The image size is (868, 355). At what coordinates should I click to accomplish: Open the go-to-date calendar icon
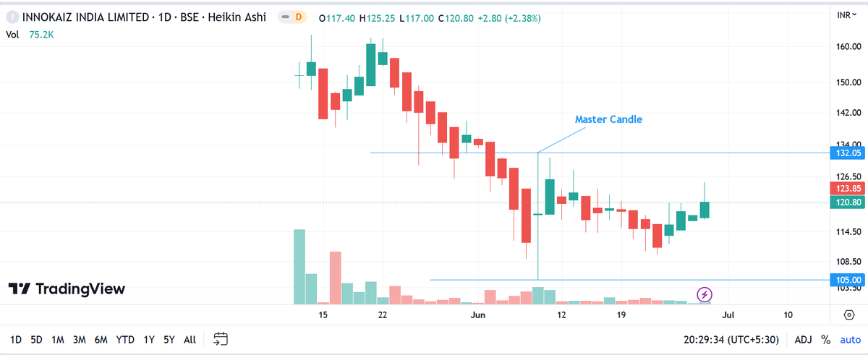pyautogui.click(x=221, y=339)
